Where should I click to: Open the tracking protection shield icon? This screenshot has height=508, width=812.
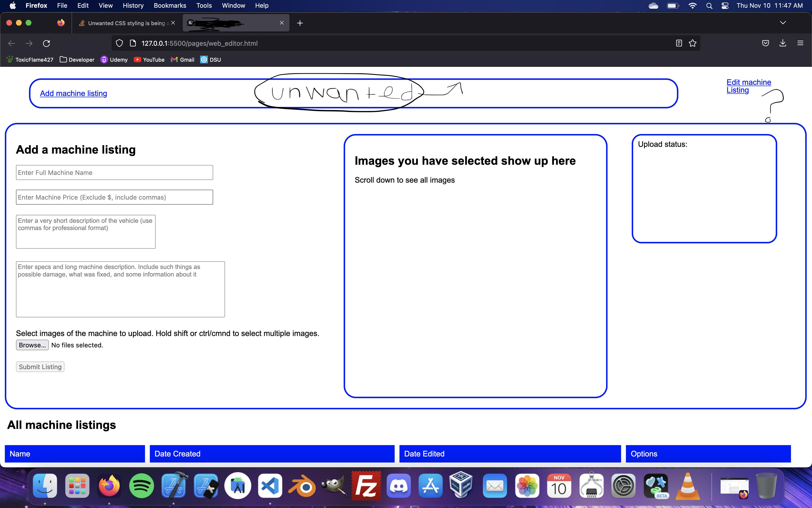pyautogui.click(x=119, y=43)
